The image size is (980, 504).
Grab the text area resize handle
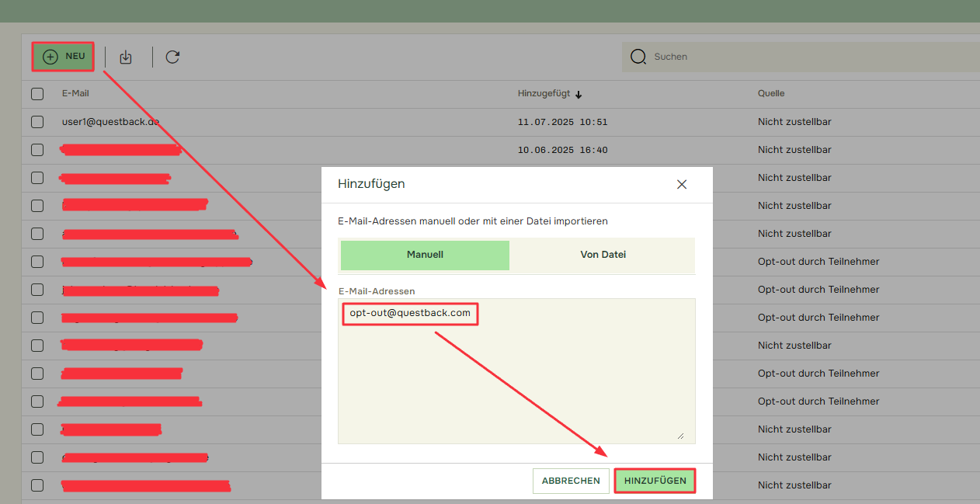tap(680, 436)
